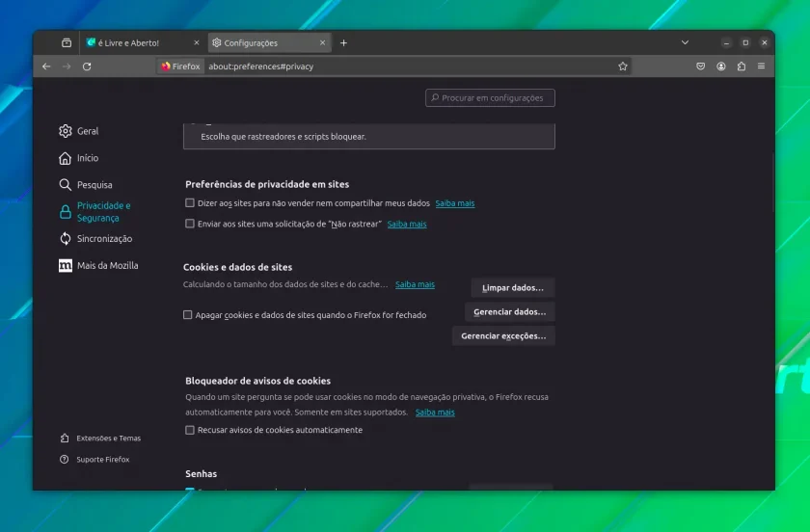Image resolution: width=810 pixels, height=532 pixels.
Task: Check 'Recusar avisos de cookies automaticamente'
Action: click(190, 430)
